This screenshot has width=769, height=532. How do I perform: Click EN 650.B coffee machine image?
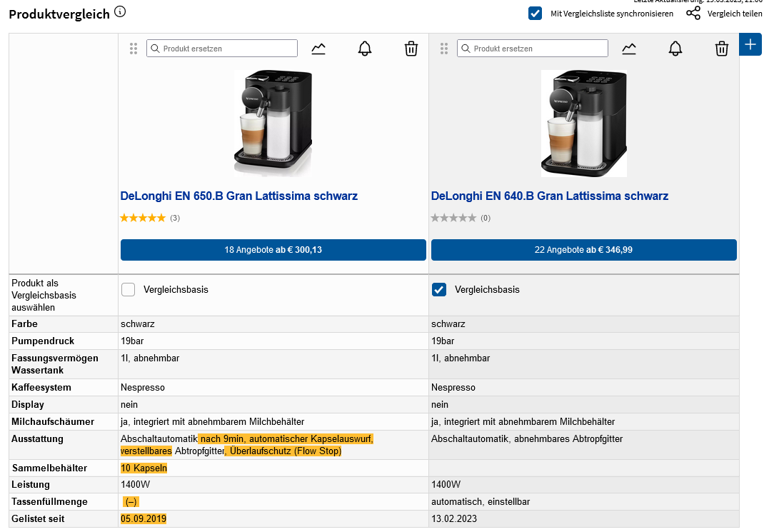[273, 123]
